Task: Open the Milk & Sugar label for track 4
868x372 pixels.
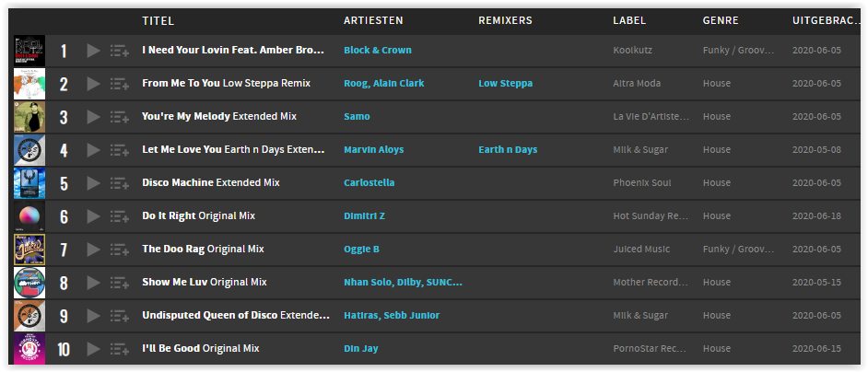Action: pyautogui.click(x=640, y=149)
